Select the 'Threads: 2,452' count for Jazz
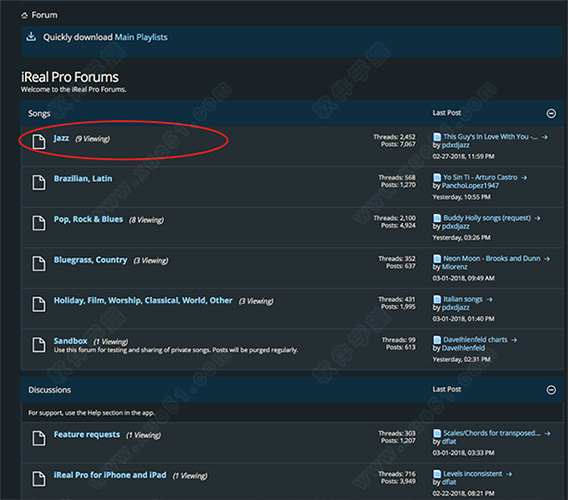This screenshot has width=568, height=500. pos(394,137)
